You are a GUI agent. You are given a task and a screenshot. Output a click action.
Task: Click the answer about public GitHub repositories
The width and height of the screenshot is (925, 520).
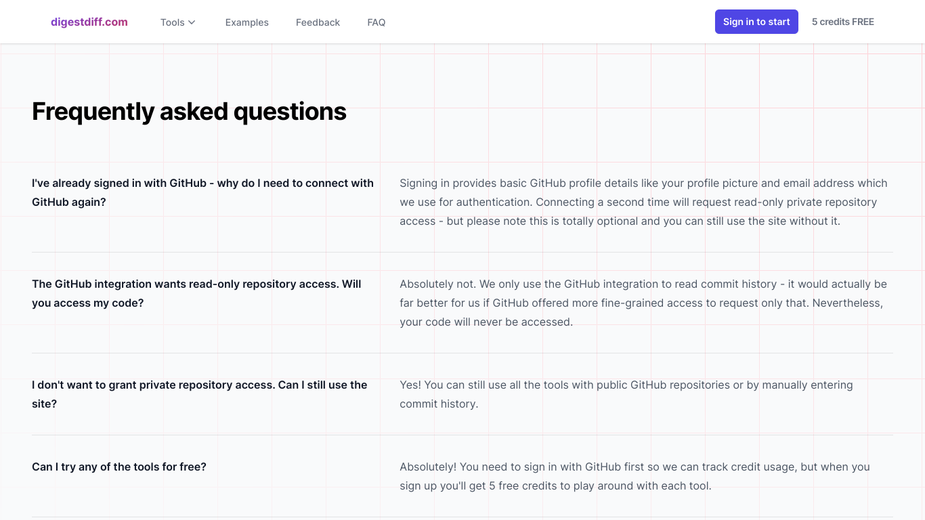click(x=626, y=394)
